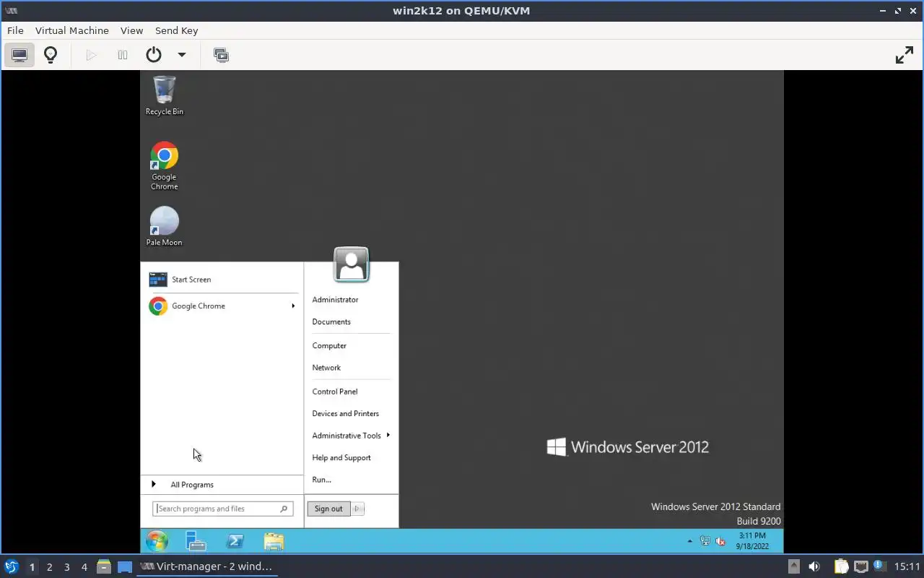The image size is (924, 578).
Task: Open the File menu
Action: pyautogui.click(x=15, y=30)
